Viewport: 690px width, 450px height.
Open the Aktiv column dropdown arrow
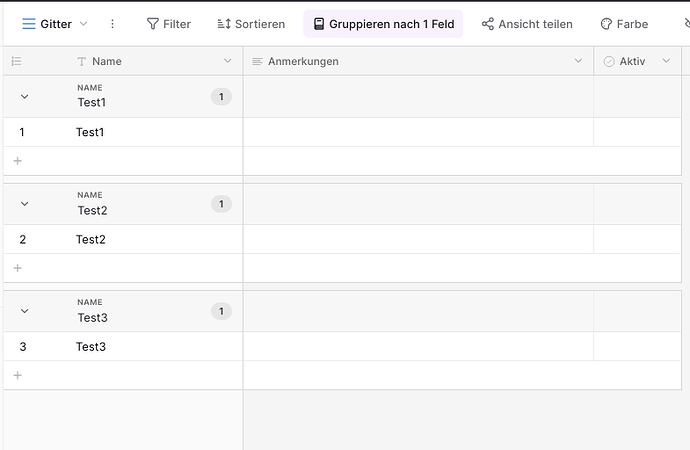click(x=666, y=61)
